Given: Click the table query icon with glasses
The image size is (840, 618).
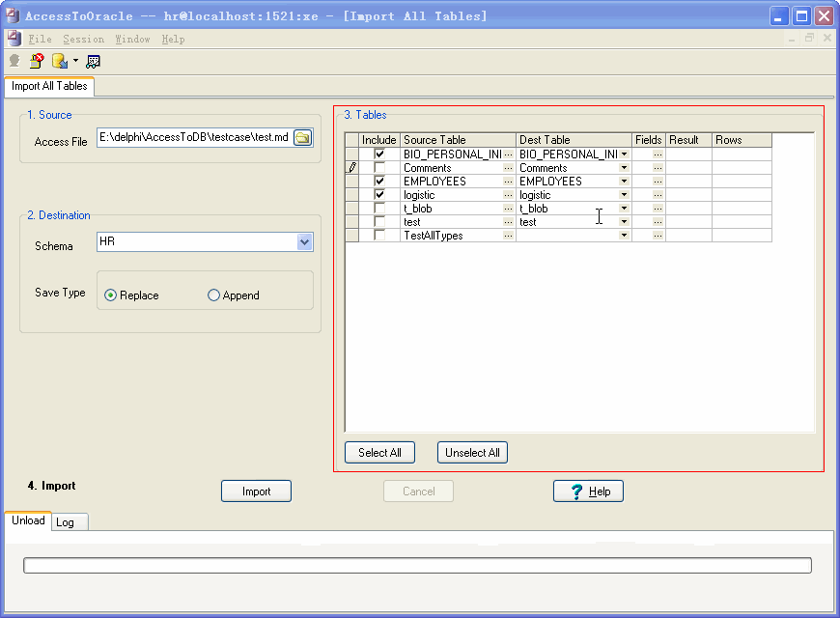Looking at the screenshot, I should [94, 62].
